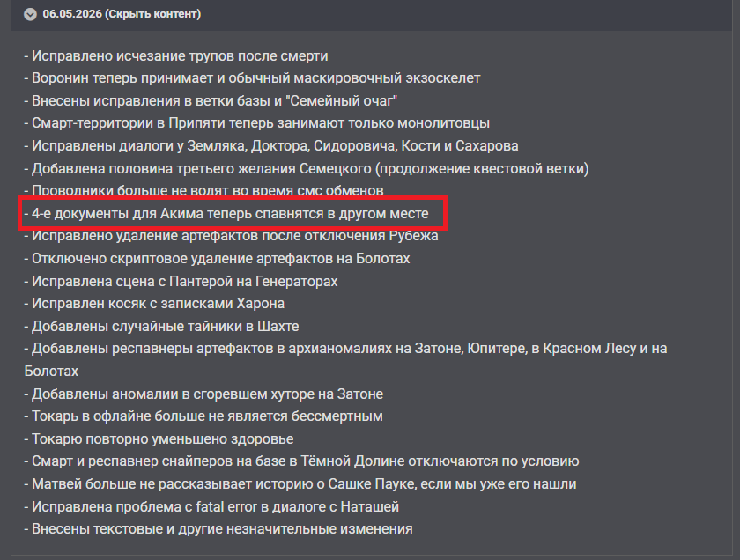Click the аномалии в сгоревшем хуторе line

(x=203, y=394)
